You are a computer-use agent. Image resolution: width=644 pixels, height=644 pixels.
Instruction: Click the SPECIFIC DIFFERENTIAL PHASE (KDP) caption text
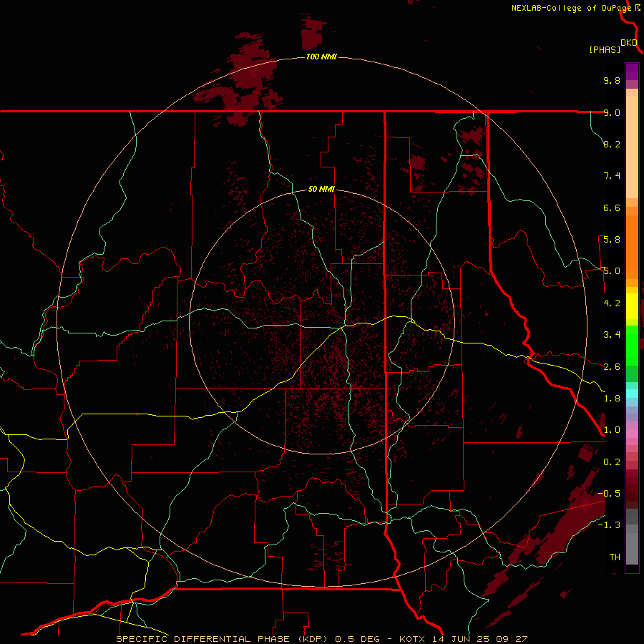(222, 639)
